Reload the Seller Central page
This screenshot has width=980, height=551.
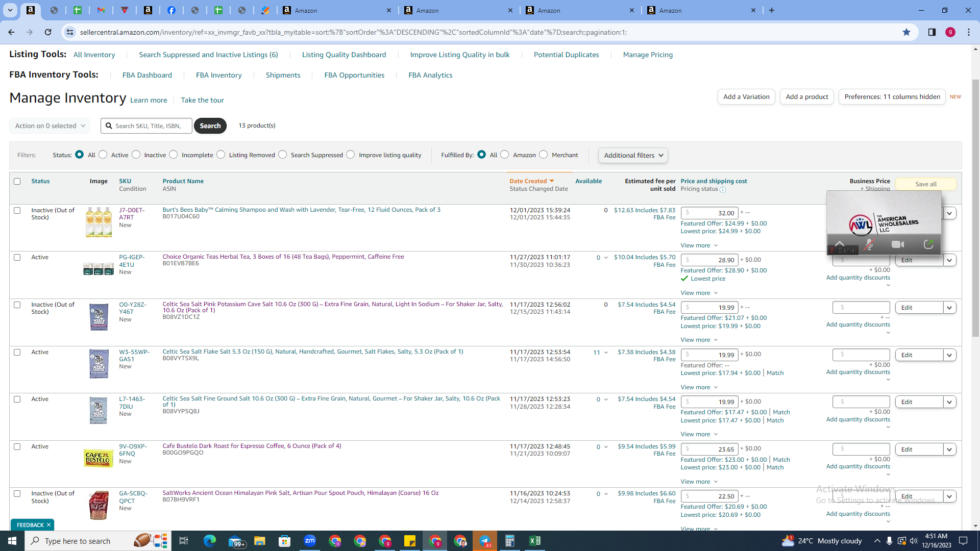click(48, 32)
